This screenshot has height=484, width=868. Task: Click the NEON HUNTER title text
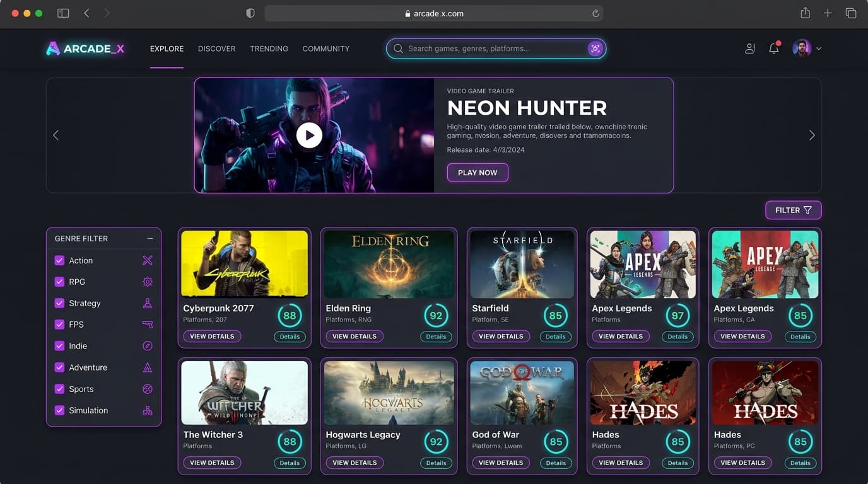pyautogui.click(x=527, y=108)
